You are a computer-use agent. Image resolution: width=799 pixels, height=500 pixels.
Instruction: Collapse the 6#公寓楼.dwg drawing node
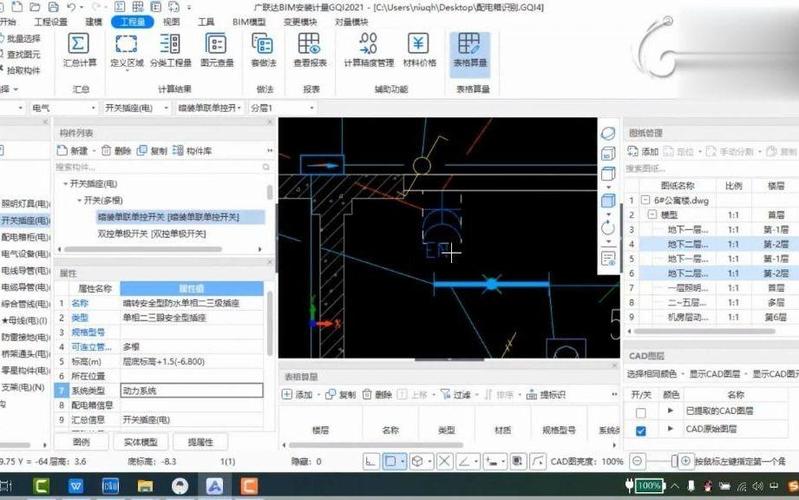(x=645, y=200)
